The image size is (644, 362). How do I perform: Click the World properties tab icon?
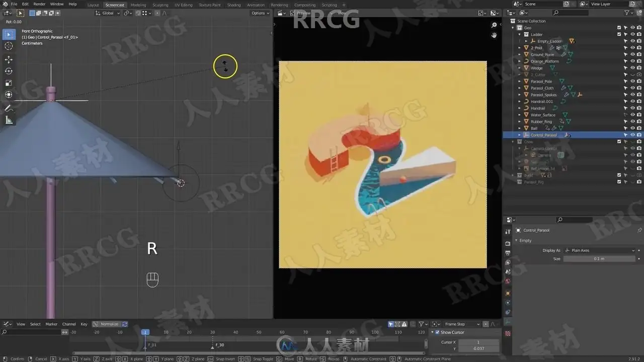click(x=508, y=282)
